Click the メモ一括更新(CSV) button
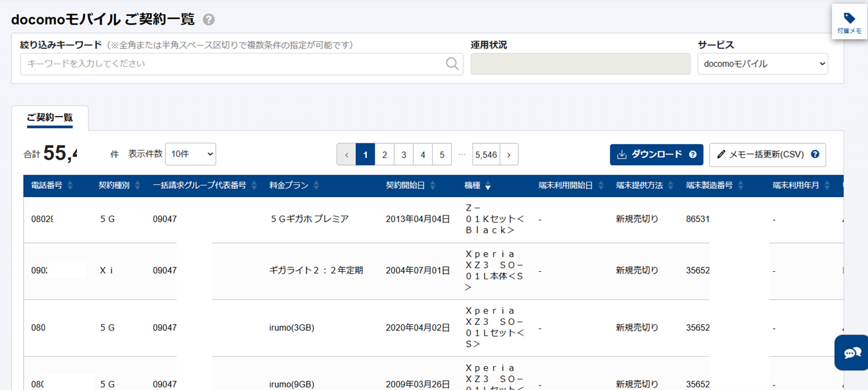The image size is (868, 390). click(768, 155)
